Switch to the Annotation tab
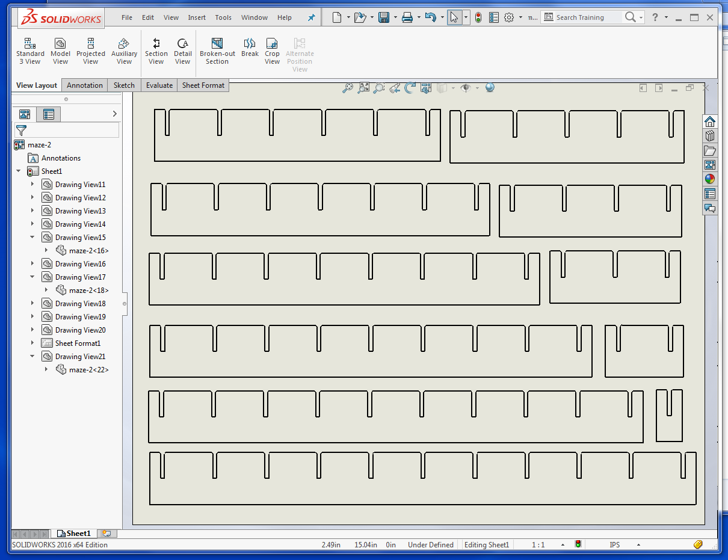Image resolution: width=728 pixels, height=560 pixels. (x=85, y=85)
